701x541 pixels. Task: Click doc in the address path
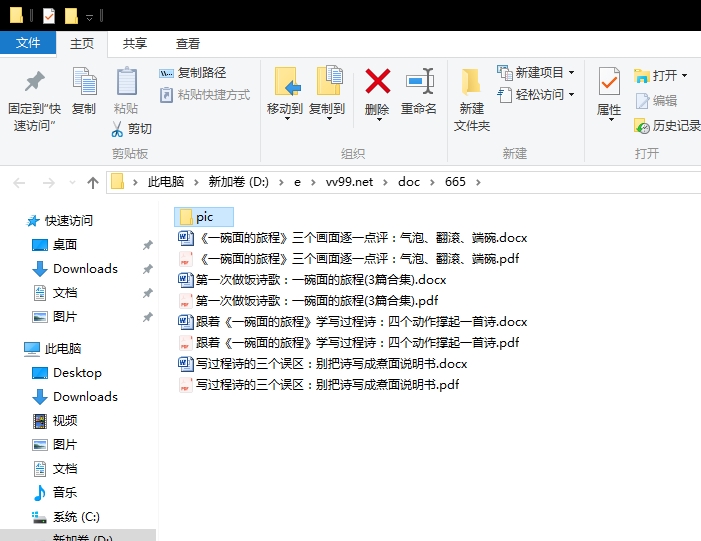(409, 182)
